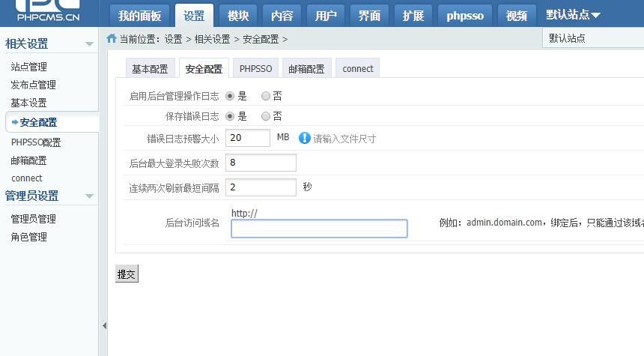Image resolution: width=644 pixels, height=356 pixels.
Task: Click the 提交 submit button
Action: click(x=127, y=274)
